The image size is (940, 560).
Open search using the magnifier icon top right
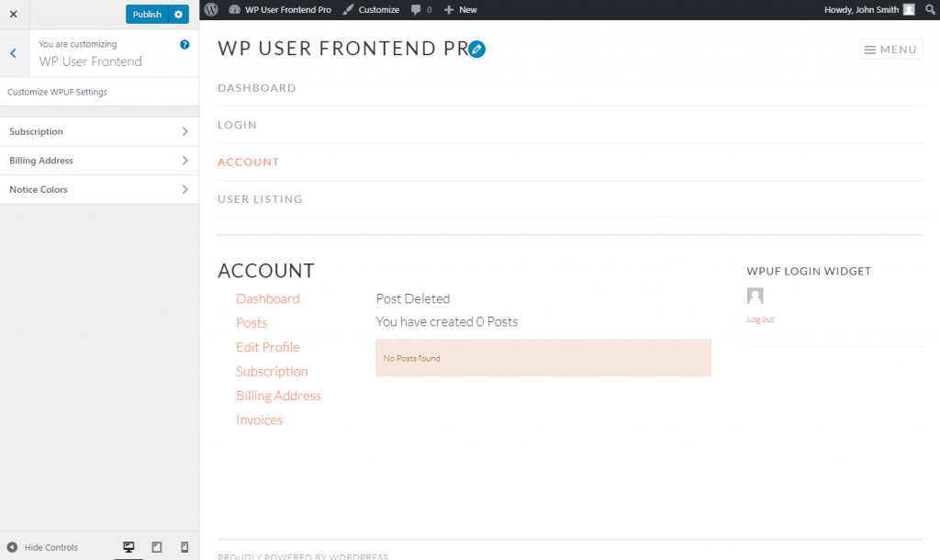(x=930, y=9)
